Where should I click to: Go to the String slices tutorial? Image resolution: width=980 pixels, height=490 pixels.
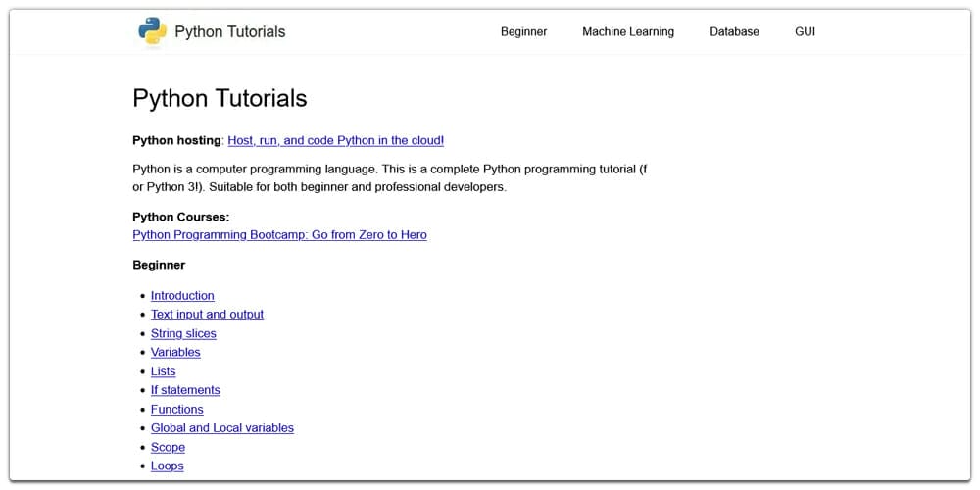(183, 334)
